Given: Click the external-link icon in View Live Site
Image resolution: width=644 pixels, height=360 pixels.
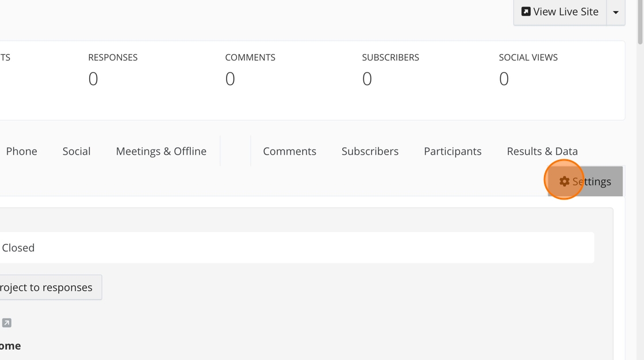Looking at the screenshot, I should [526, 12].
